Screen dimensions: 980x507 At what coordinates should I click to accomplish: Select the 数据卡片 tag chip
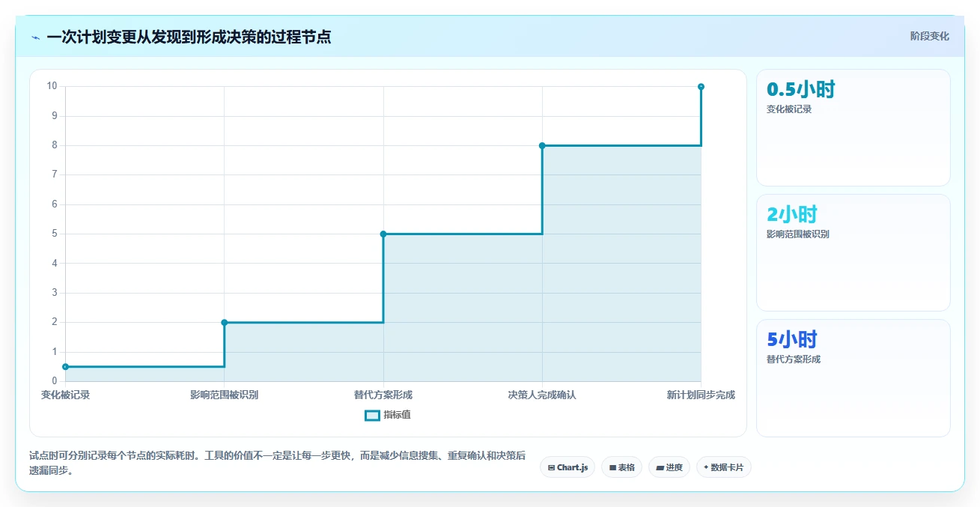click(x=723, y=467)
